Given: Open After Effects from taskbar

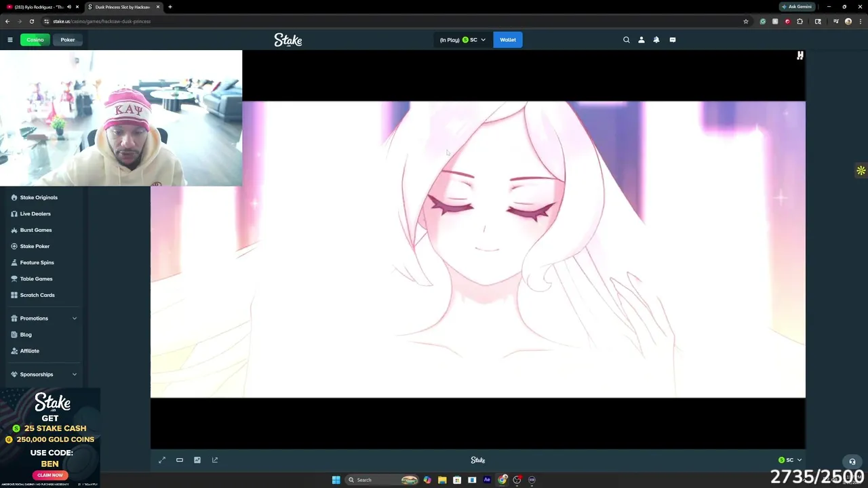Looking at the screenshot, I should tap(487, 480).
